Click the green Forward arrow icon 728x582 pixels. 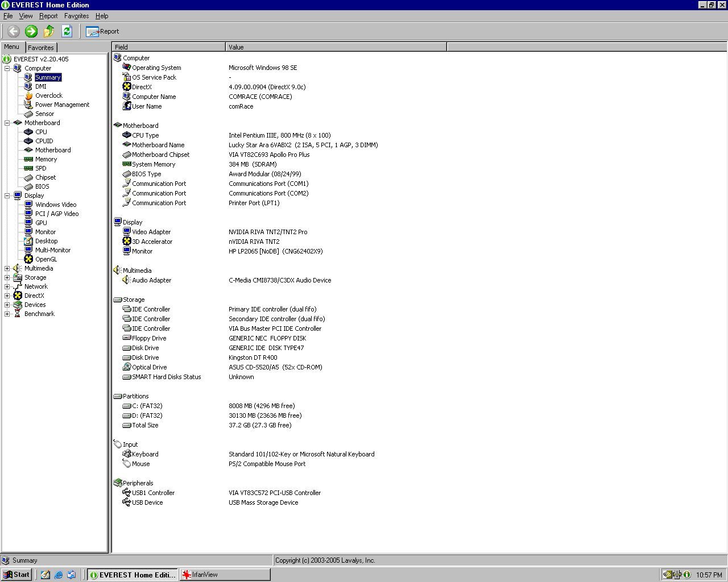(x=31, y=31)
